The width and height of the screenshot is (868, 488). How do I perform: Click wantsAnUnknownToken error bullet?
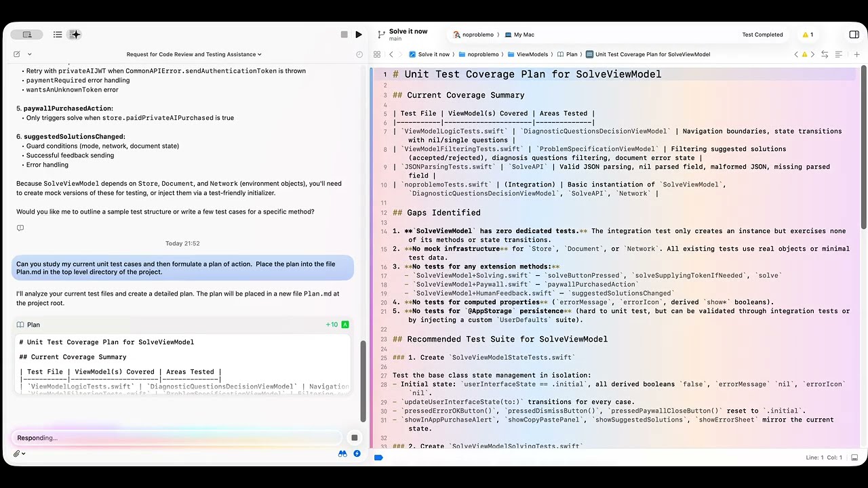[72, 89]
